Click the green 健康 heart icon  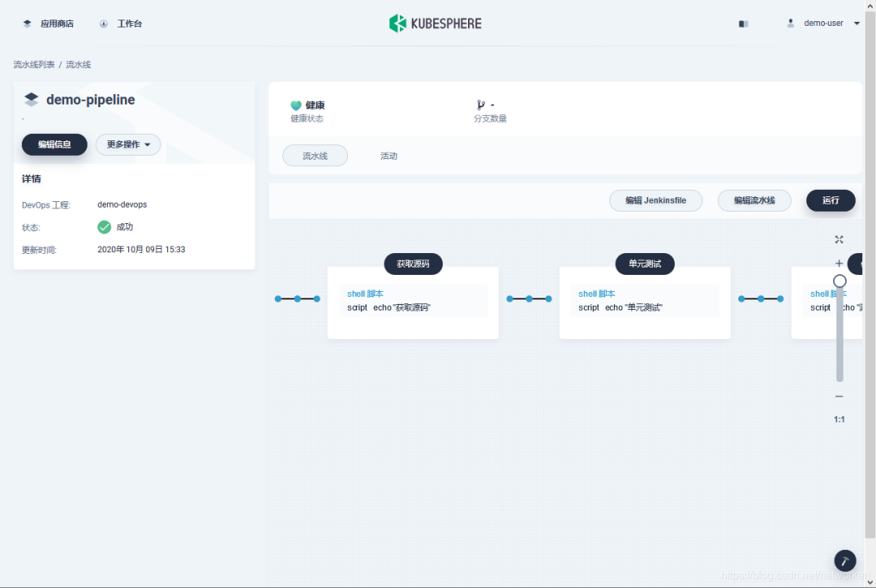click(x=295, y=105)
